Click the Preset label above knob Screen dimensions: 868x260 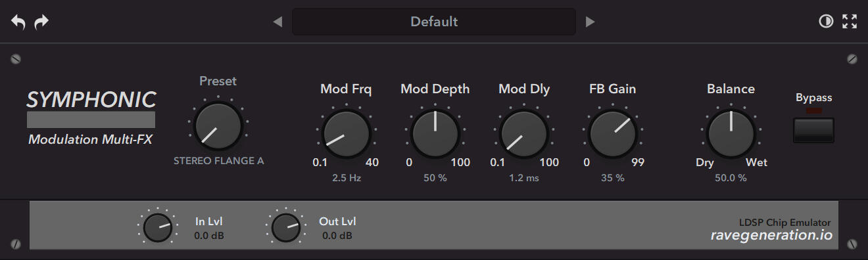click(218, 81)
